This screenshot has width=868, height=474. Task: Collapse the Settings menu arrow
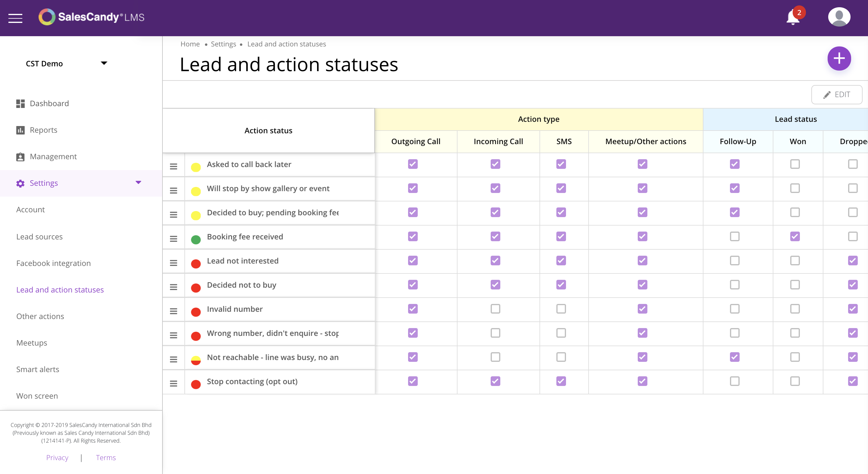pyautogui.click(x=138, y=183)
